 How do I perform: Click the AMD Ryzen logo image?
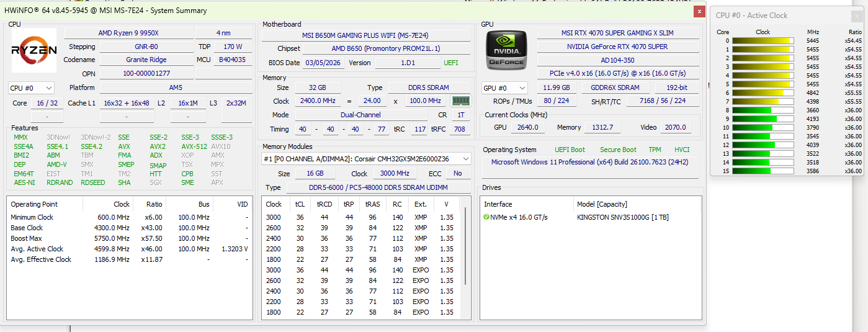tap(34, 50)
